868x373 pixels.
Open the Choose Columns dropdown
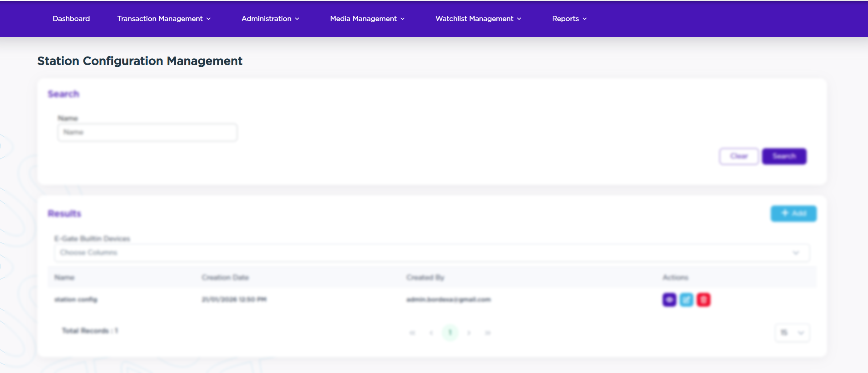click(x=431, y=253)
